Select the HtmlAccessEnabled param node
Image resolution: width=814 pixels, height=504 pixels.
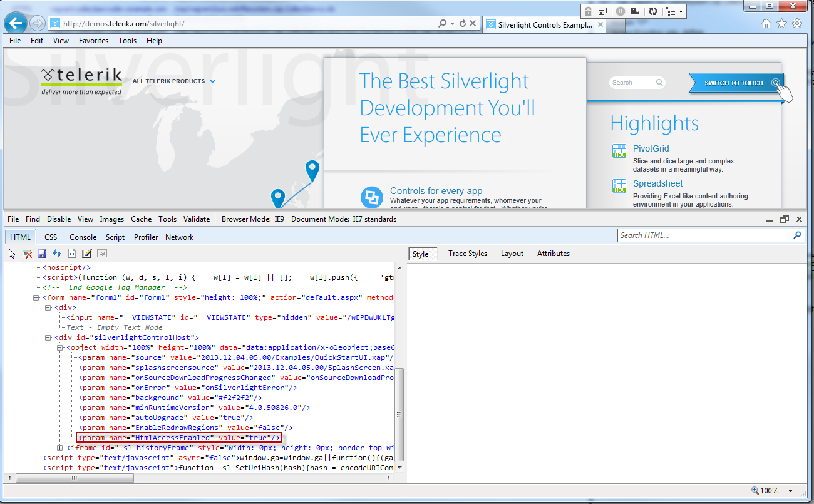(178, 438)
